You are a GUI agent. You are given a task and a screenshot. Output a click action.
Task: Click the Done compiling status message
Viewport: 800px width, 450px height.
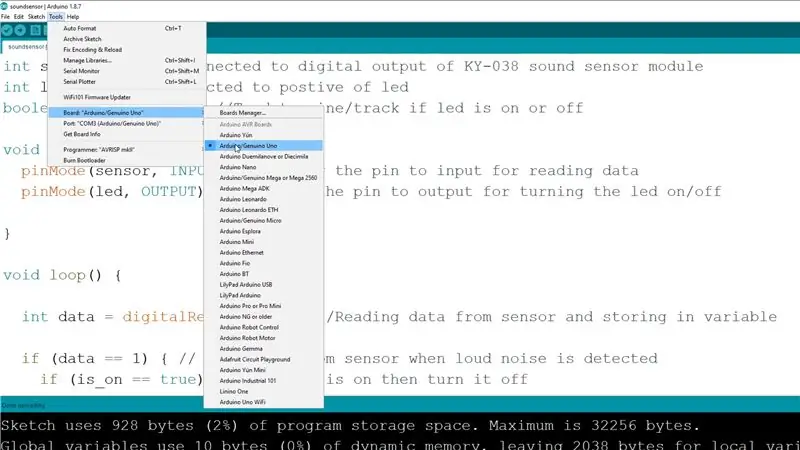pos(23,406)
